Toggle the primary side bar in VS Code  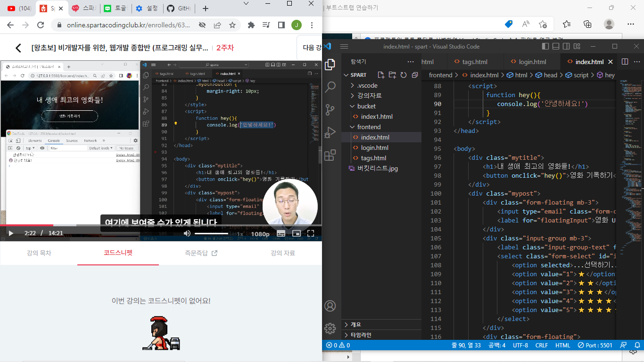pos(546,46)
